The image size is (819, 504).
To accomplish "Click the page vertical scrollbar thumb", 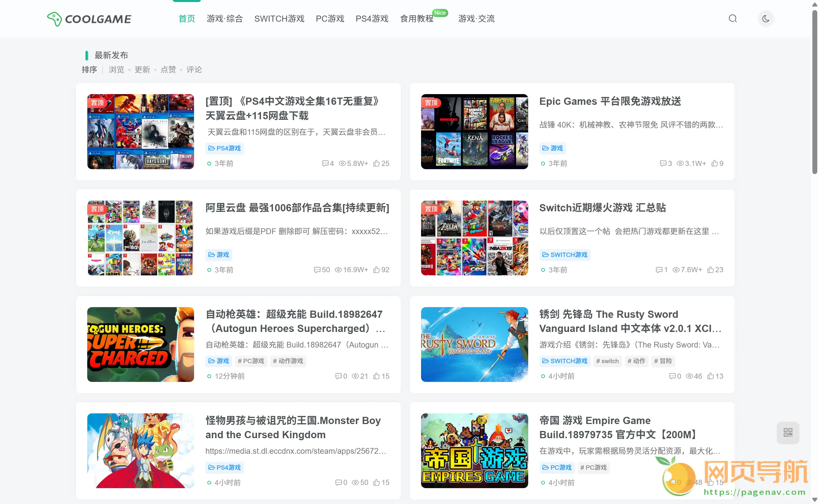I will (x=814, y=92).
